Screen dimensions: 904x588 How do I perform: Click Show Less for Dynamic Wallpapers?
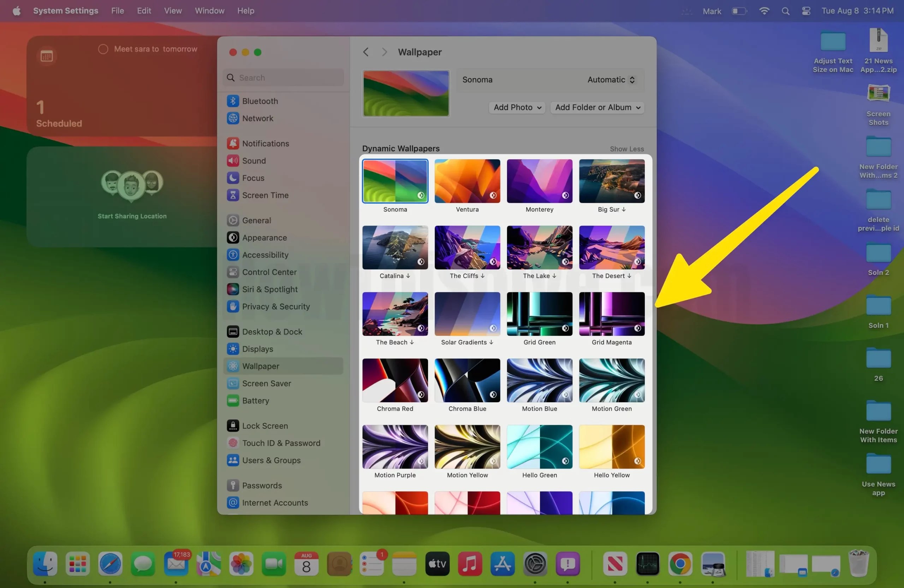626,149
